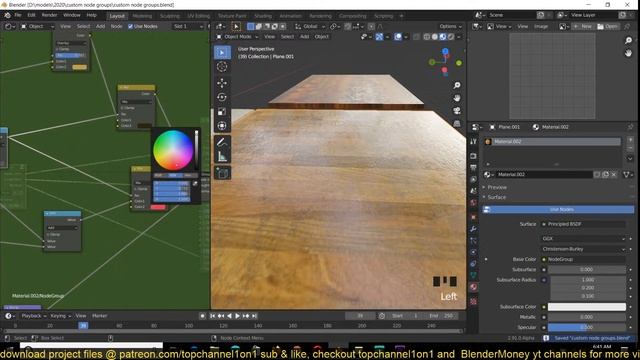Screen dimensions: 640x360
Task: Select the Rotate tool in viewport toolbar
Action: coord(222,97)
